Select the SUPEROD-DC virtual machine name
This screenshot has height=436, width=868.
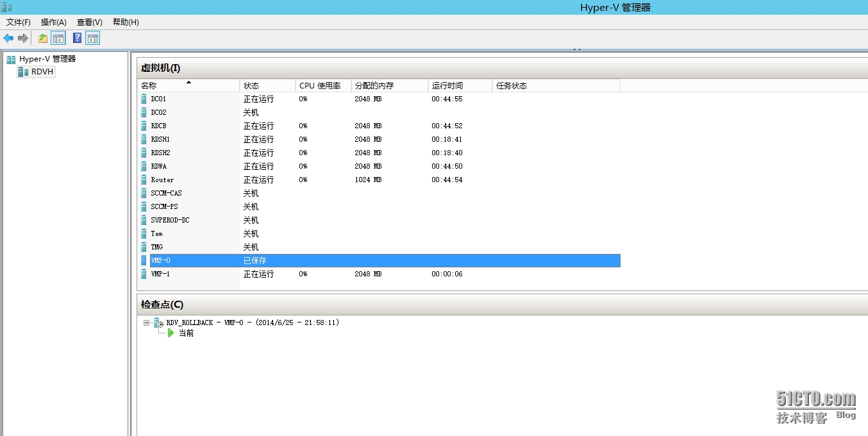(x=170, y=220)
